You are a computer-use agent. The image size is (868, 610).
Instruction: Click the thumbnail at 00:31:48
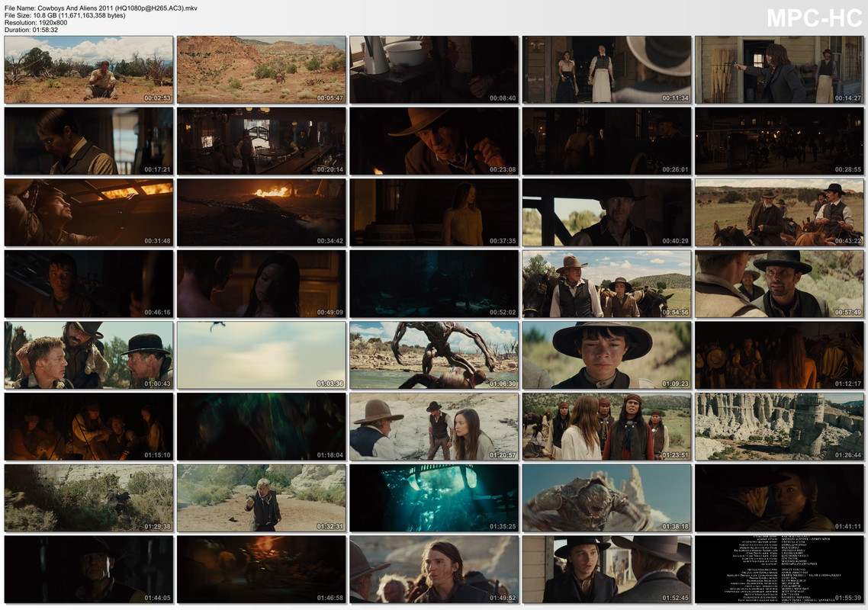click(88, 213)
